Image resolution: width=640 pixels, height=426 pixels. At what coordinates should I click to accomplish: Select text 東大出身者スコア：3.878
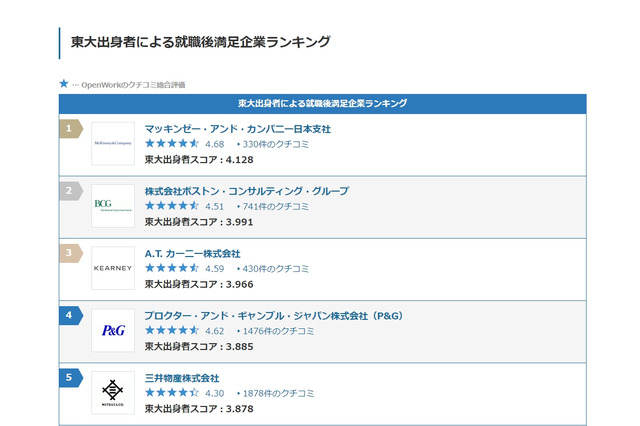199,408
